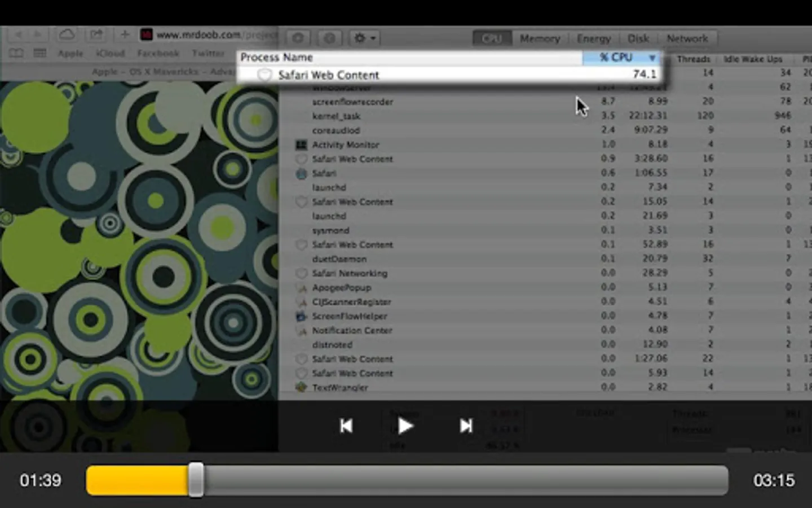Screen dimensions: 812x508
Task: Select the duetDaemon process
Action: pyautogui.click(x=339, y=259)
